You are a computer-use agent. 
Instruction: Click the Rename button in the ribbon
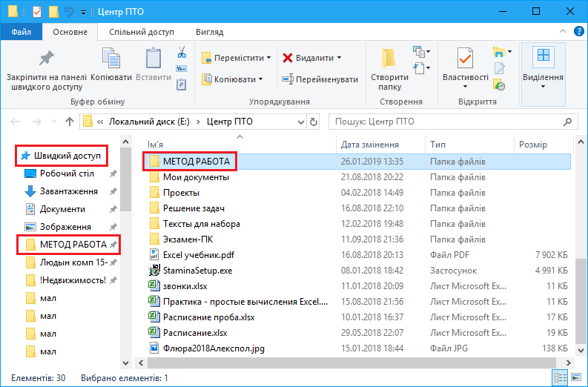[320, 79]
